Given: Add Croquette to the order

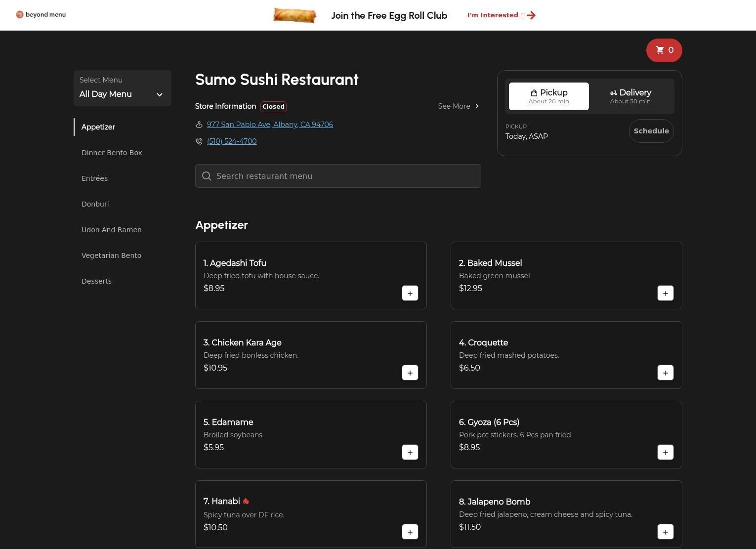Looking at the screenshot, I should click(665, 373).
